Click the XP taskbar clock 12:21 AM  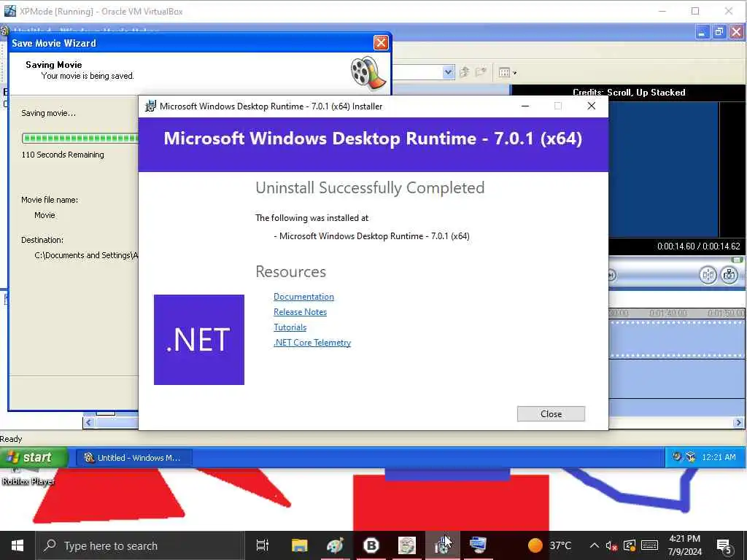(x=719, y=457)
